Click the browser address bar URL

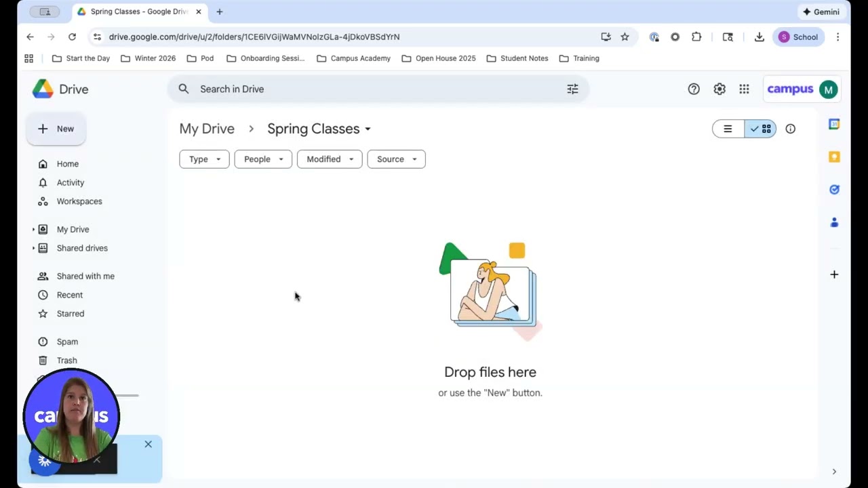(x=254, y=37)
